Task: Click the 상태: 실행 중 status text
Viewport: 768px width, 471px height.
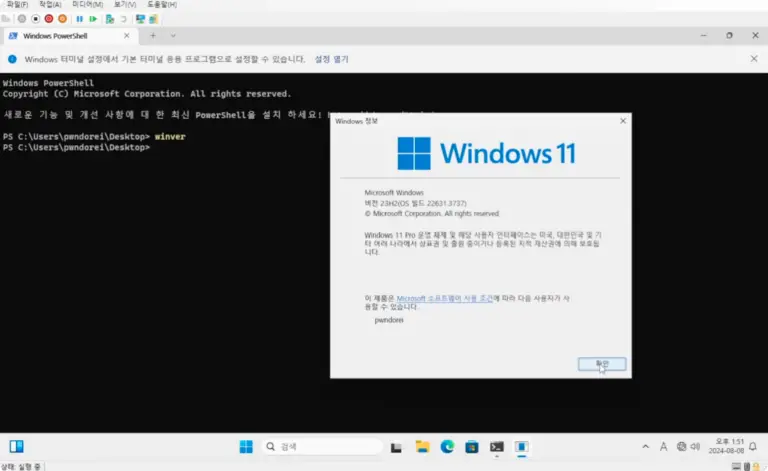Action: pos(21,467)
